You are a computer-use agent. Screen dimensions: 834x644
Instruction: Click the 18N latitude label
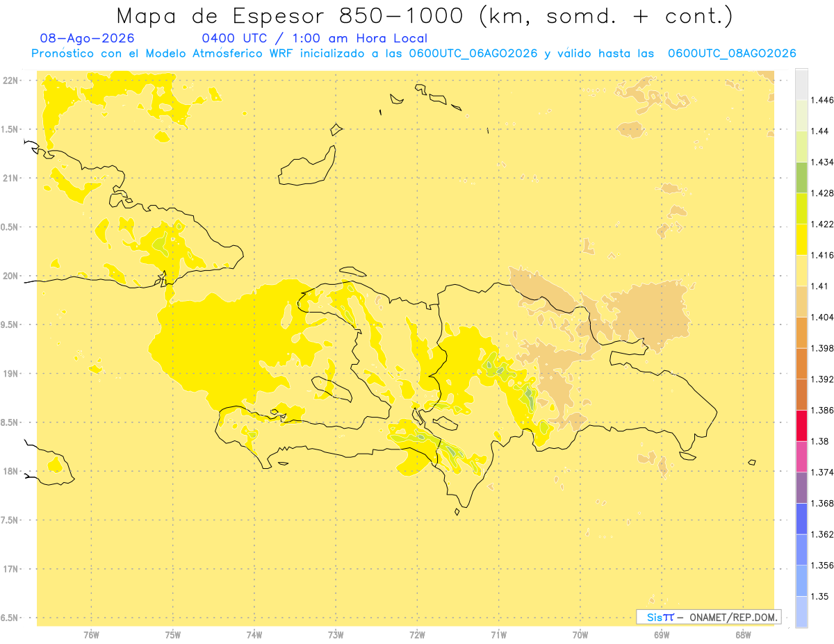pyautogui.click(x=11, y=471)
